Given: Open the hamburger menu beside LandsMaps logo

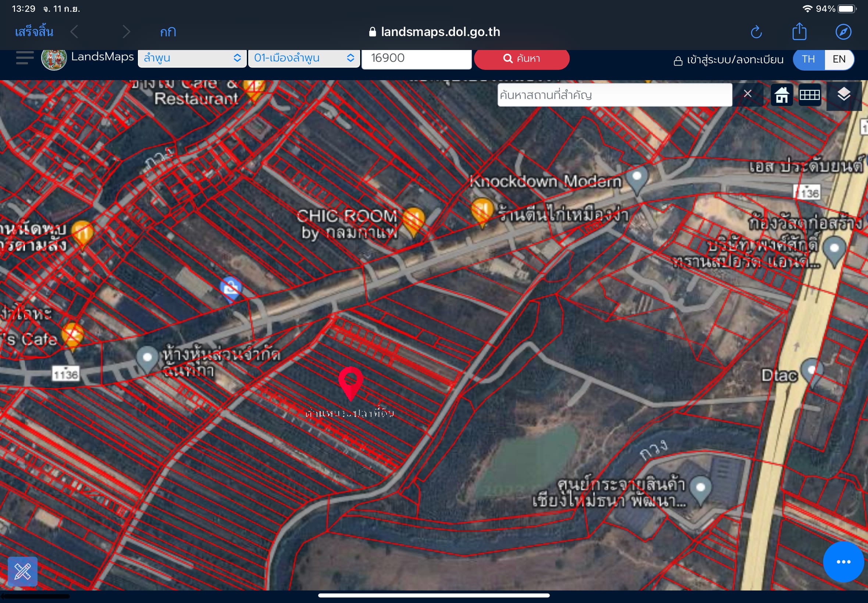Looking at the screenshot, I should click(x=25, y=58).
